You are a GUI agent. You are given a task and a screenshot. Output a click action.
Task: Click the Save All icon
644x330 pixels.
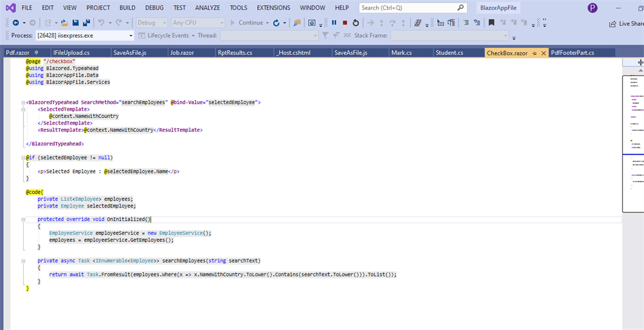pos(86,23)
